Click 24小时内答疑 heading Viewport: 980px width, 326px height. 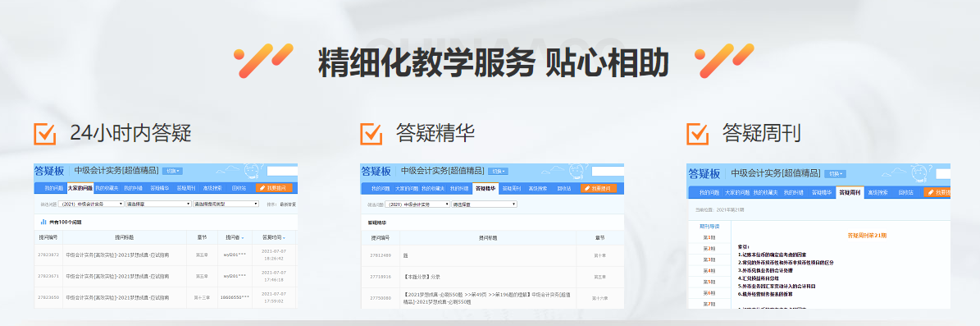pos(130,133)
